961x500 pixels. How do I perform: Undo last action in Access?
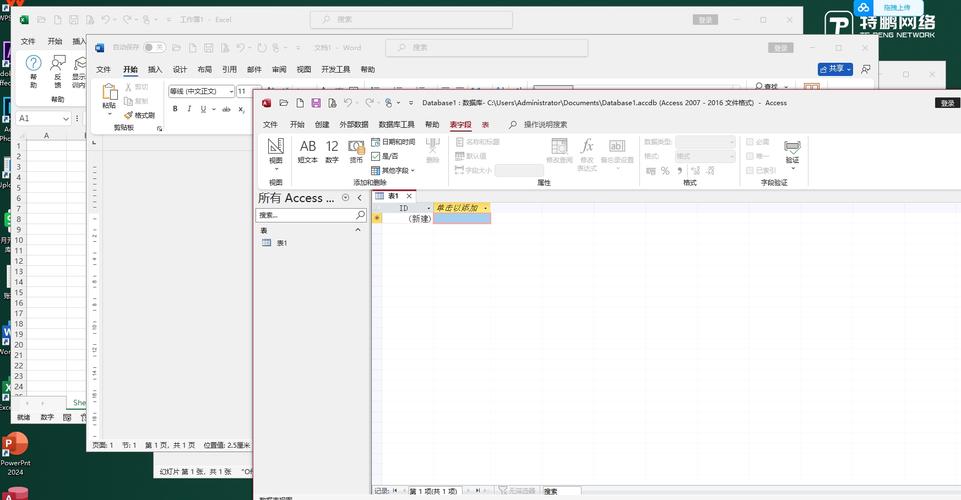click(348, 103)
